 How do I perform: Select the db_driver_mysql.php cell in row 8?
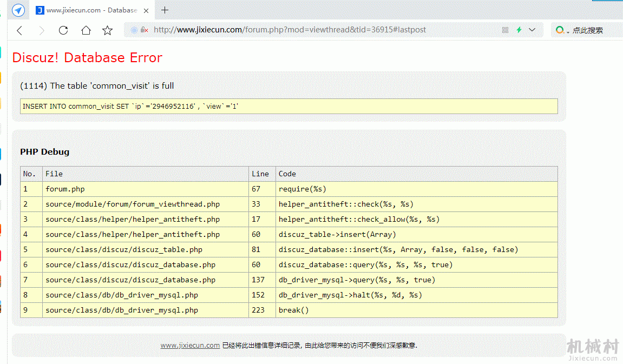146,295
